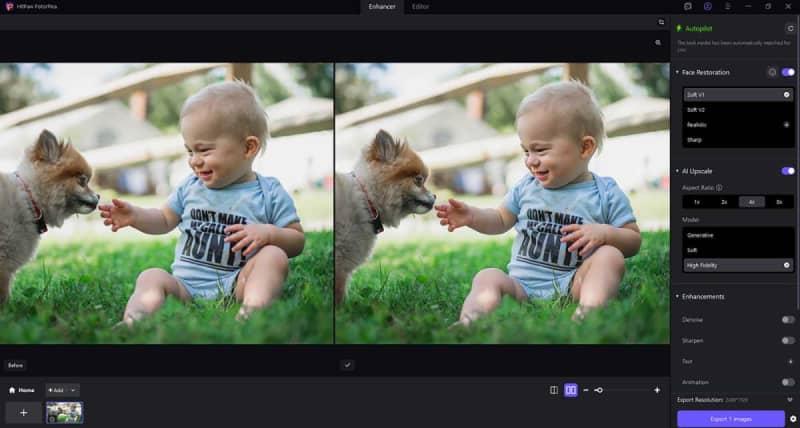Select the single view layout icon
Screen dimensions: 800x428
[554, 390]
